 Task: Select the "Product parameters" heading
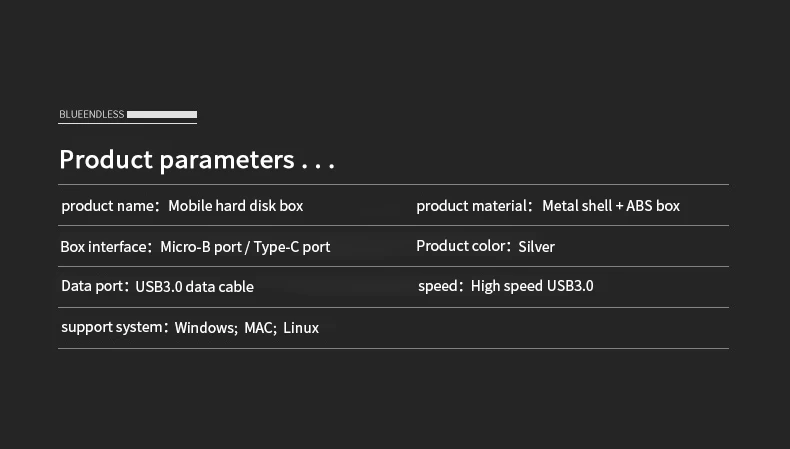pos(176,160)
